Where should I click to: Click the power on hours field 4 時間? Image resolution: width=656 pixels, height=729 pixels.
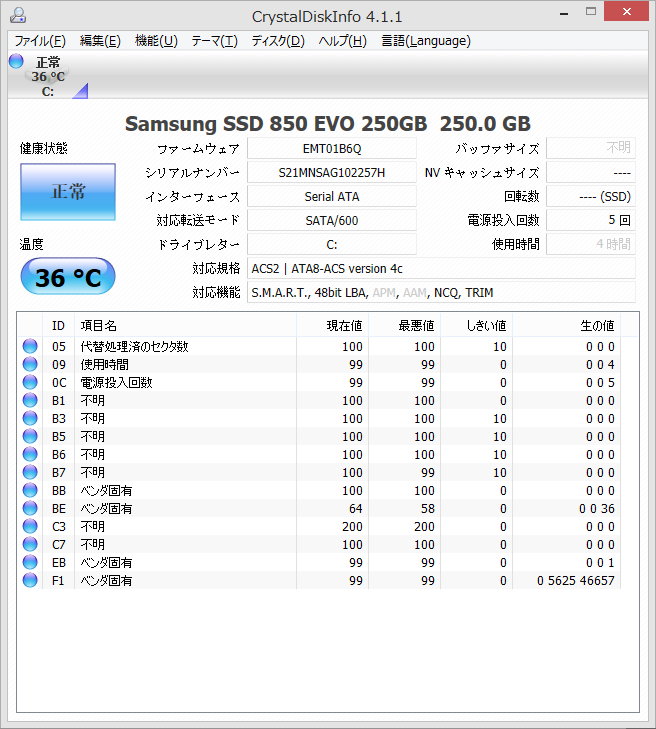click(x=591, y=245)
